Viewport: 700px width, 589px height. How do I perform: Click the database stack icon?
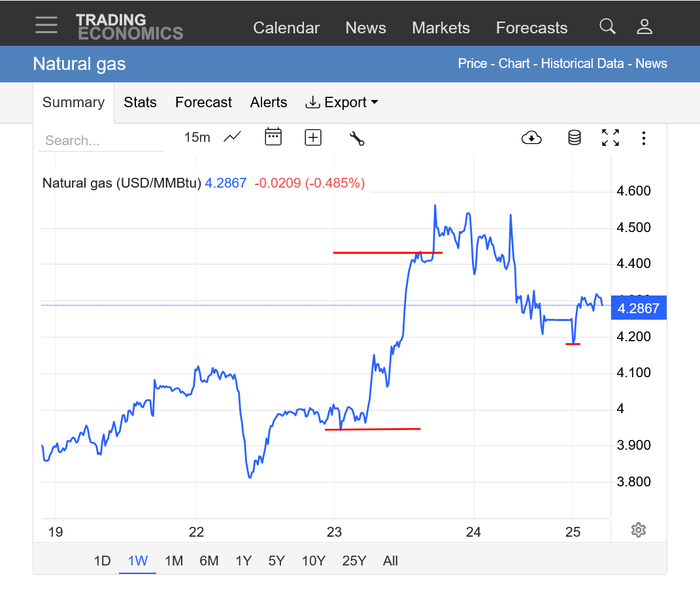(x=574, y=137)
